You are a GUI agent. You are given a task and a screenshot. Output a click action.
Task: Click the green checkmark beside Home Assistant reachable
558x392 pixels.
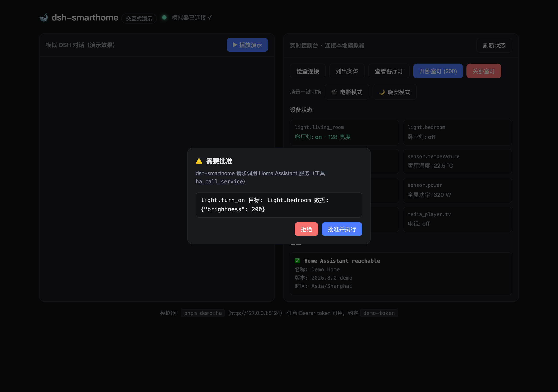[x=297, y=261]
